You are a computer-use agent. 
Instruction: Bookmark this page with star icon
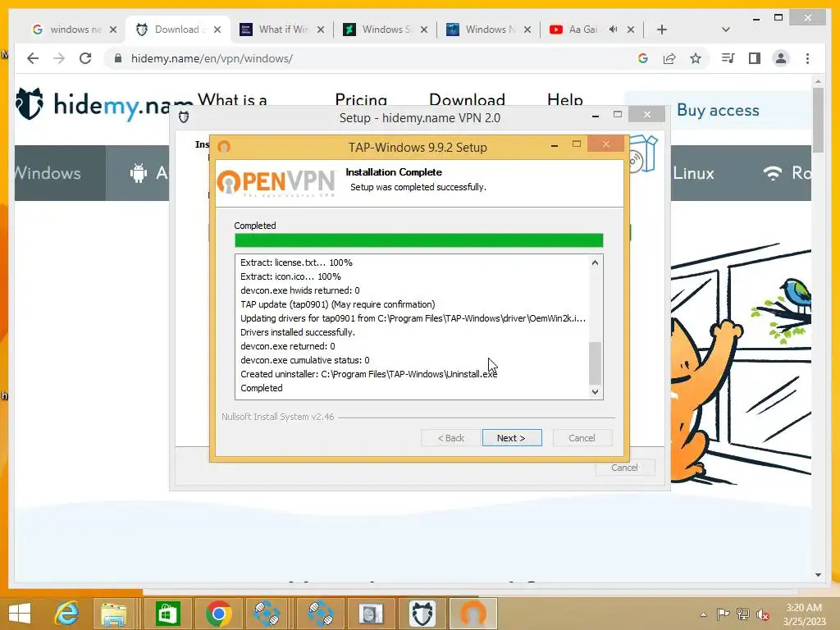click(x=696, y=58)
